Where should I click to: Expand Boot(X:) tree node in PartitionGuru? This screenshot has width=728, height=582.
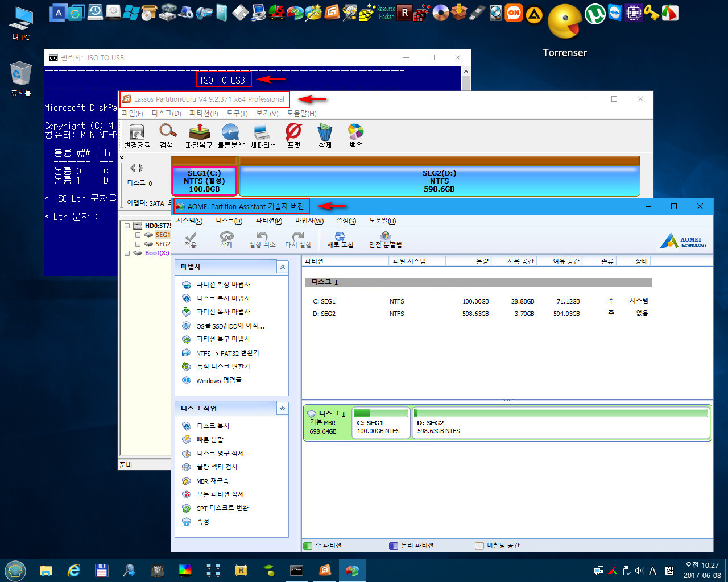click(x=128, y=253)
